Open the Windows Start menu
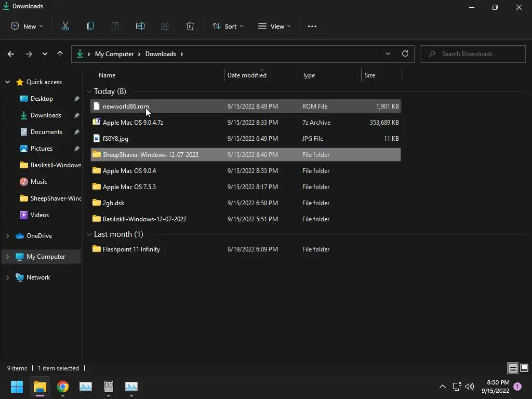This screenshot has height=399, width=532. coord(17,387)
